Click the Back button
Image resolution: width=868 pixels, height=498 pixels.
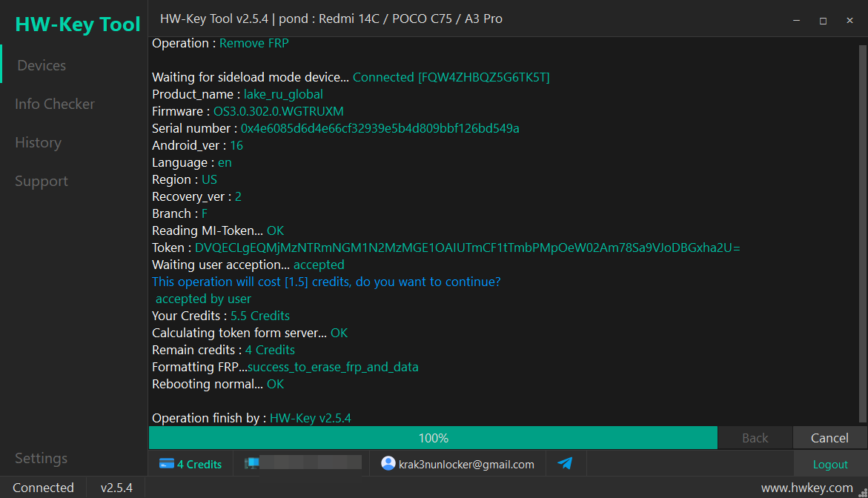(755, 438)
